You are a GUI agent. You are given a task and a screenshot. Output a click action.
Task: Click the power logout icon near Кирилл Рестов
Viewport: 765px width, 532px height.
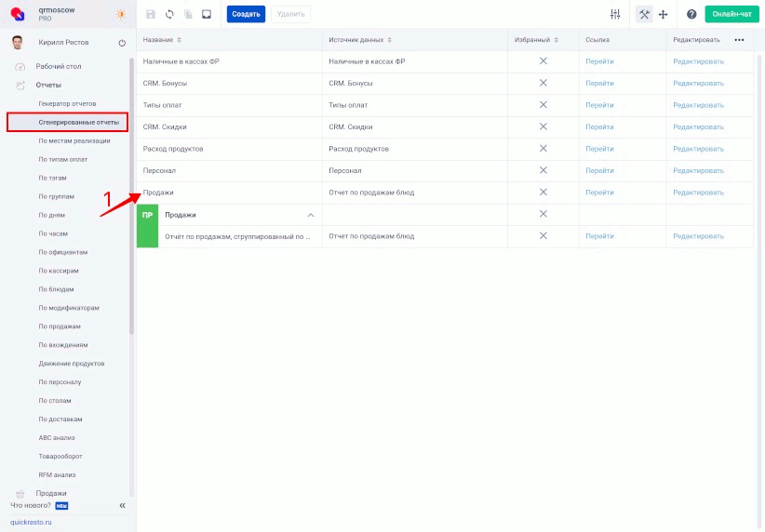(122, 44)
